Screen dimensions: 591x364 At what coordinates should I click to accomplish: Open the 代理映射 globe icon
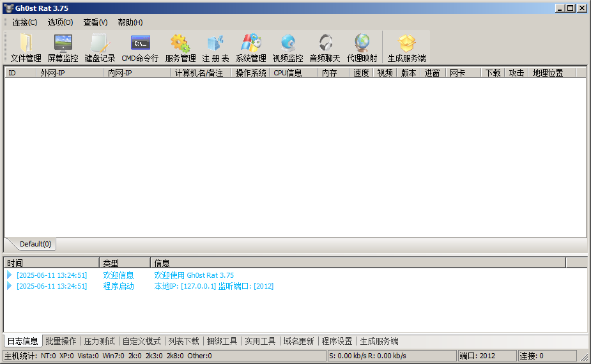362,43
